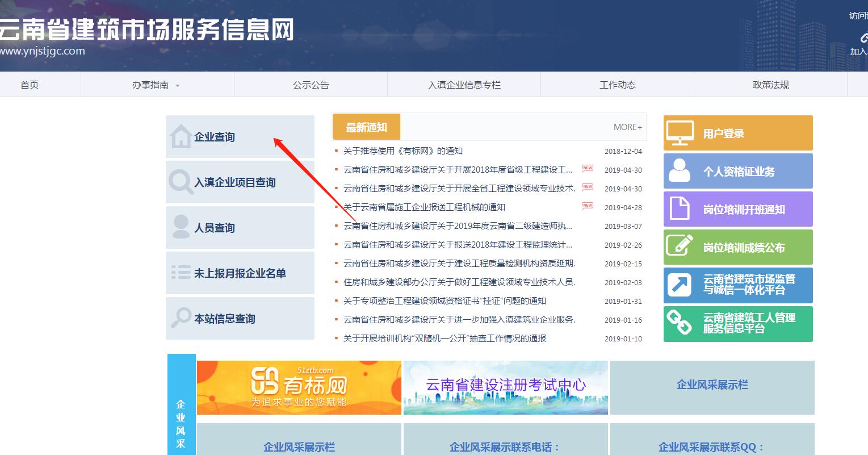Click the monitor icon on 用户登录
This screenshot has width=868, height=455.
click(x=680, y=133)
